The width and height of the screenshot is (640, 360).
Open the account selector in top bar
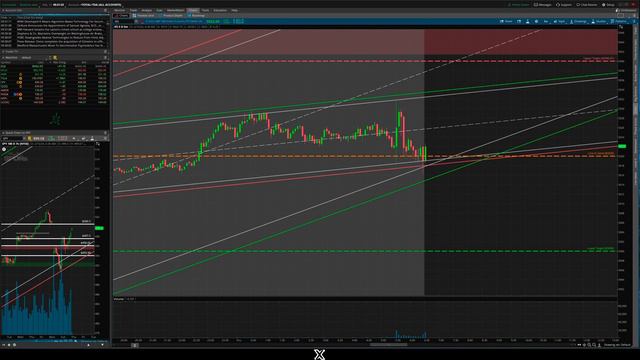tap(100, 5)
